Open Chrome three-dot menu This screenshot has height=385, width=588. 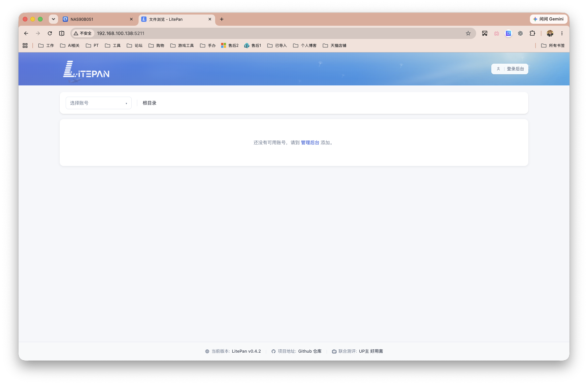tap(562, 33)
